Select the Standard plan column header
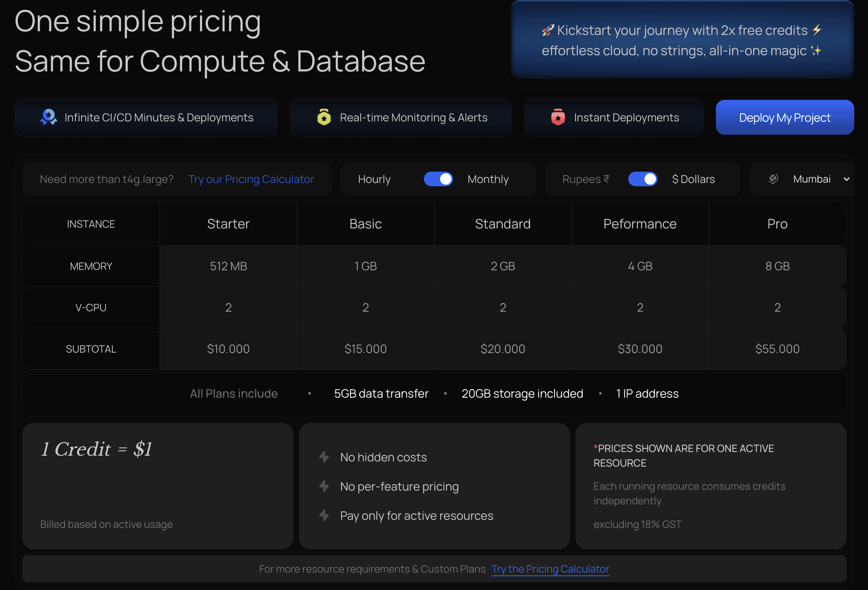 [x=503, y=224]
